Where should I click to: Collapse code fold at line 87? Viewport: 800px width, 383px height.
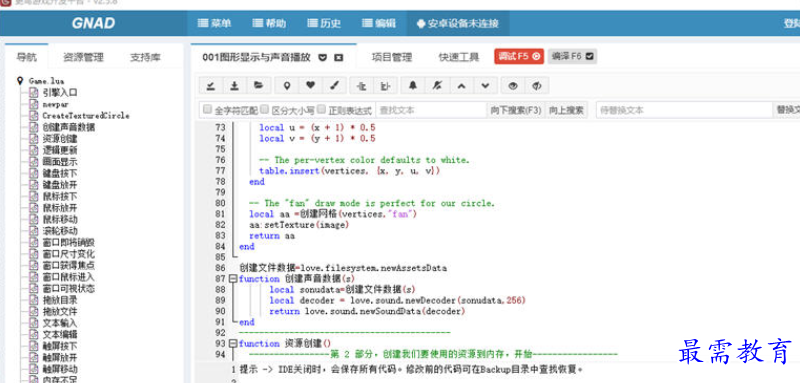[233, 279]
